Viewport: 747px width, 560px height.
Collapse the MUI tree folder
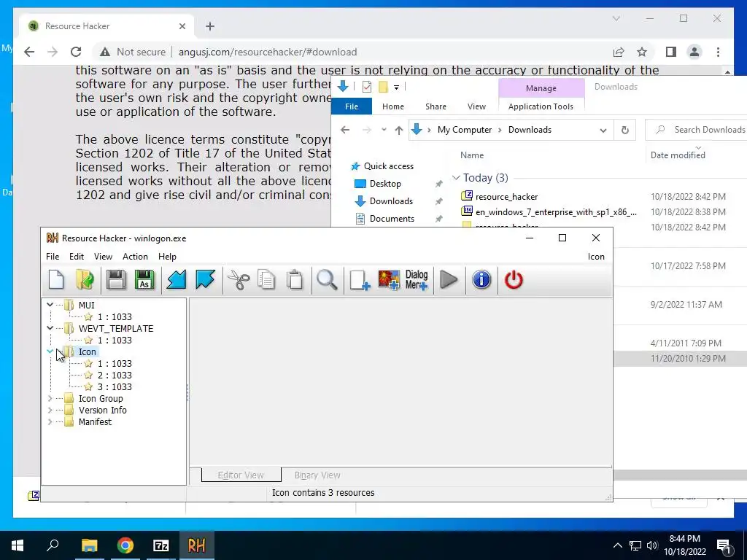tap(50, 305)
